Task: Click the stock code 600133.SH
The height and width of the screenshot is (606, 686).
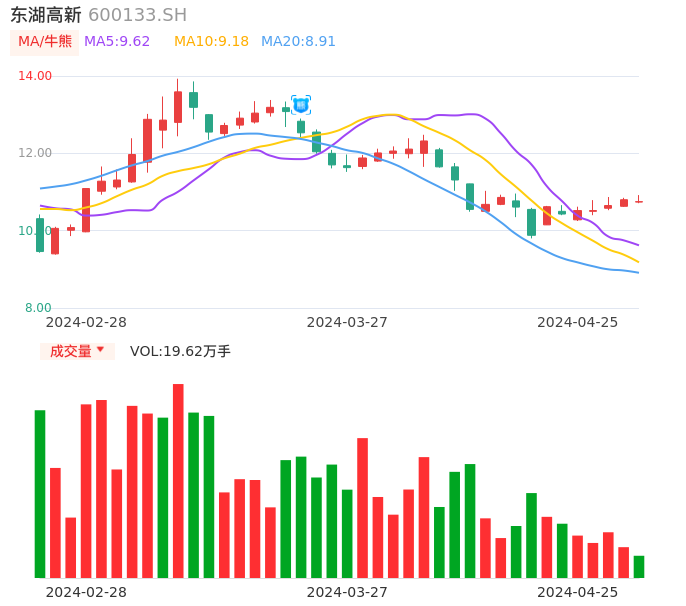Action: point(137,15)
